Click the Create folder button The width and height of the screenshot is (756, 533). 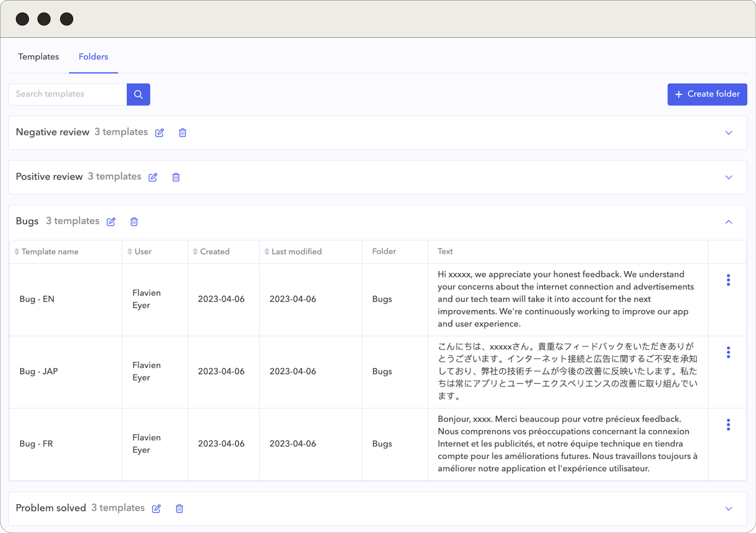tap(707, 94)
